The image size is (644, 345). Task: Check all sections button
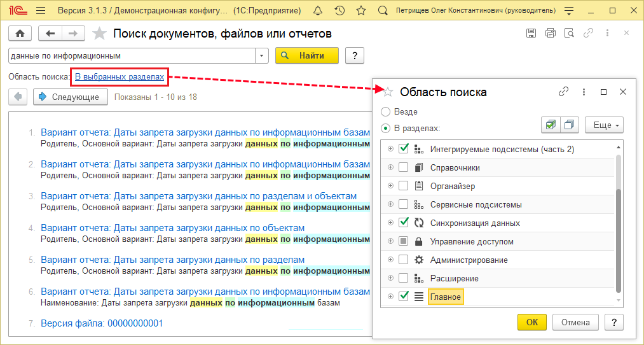tap(551, 125)
